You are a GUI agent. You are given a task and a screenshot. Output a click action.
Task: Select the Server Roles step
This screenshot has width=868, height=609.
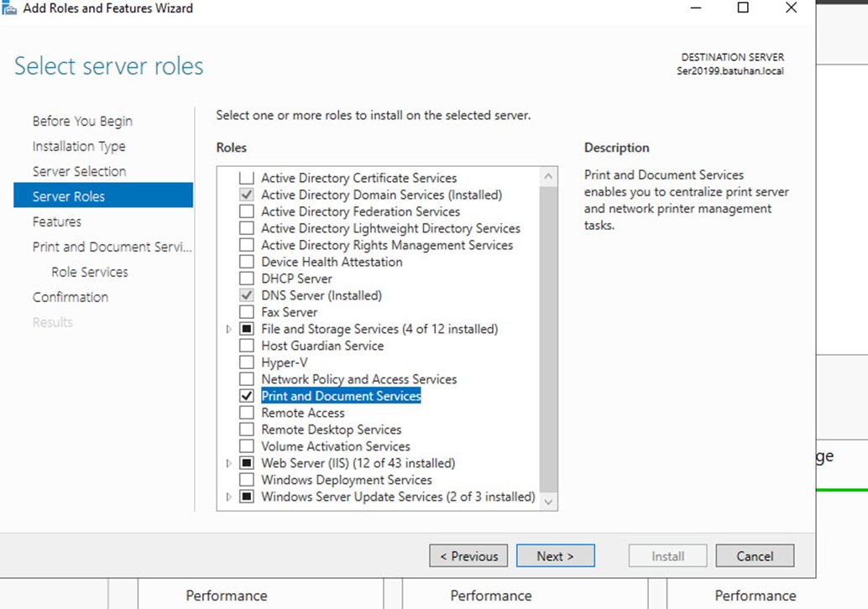[x=103, y=195]
